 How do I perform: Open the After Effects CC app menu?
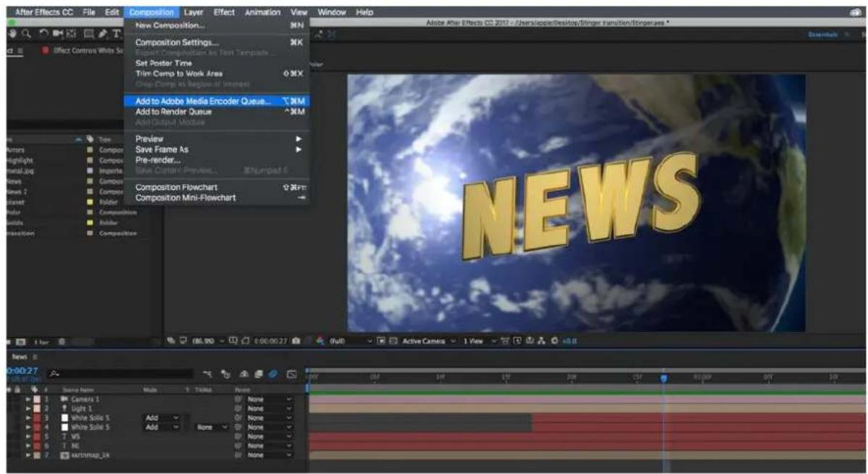pos(43,12)
